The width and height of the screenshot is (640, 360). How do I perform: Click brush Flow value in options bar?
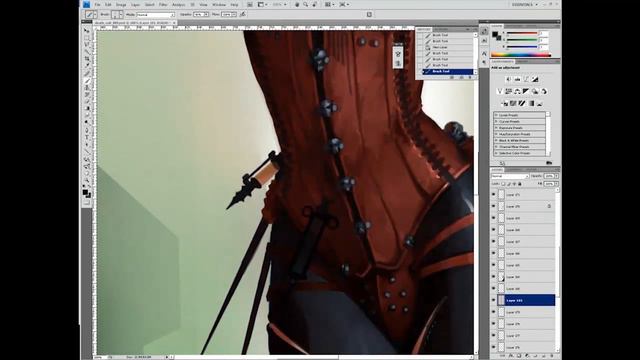tap(227, 14)
